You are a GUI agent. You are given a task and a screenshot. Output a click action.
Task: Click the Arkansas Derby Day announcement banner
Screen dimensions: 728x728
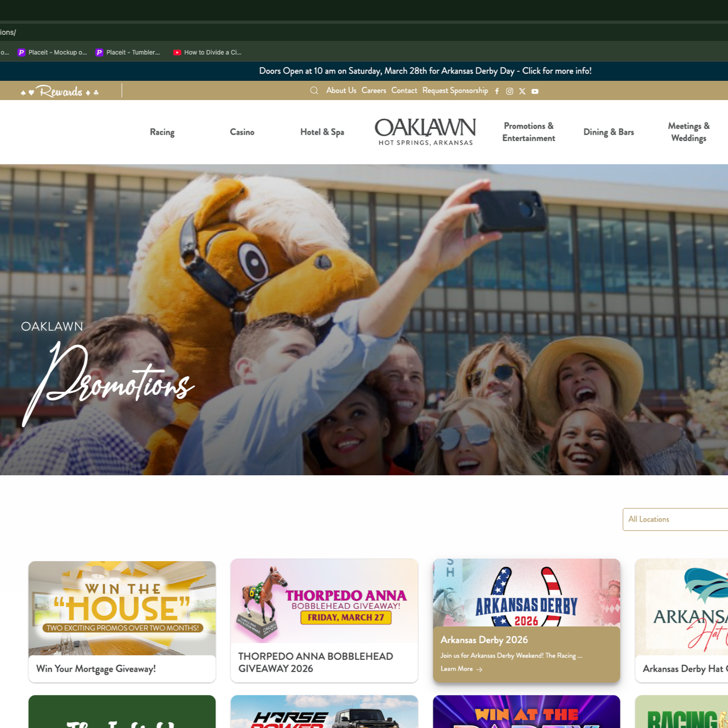[x=425, y=71]
